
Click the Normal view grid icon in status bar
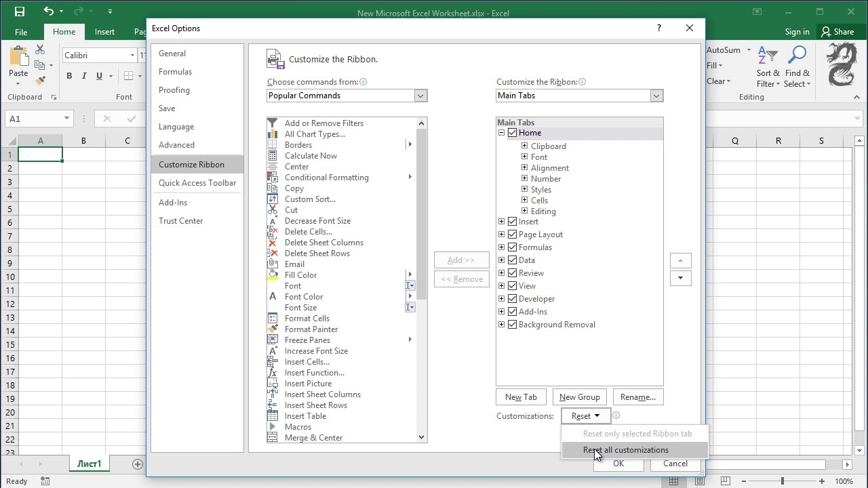coord(673,481)
